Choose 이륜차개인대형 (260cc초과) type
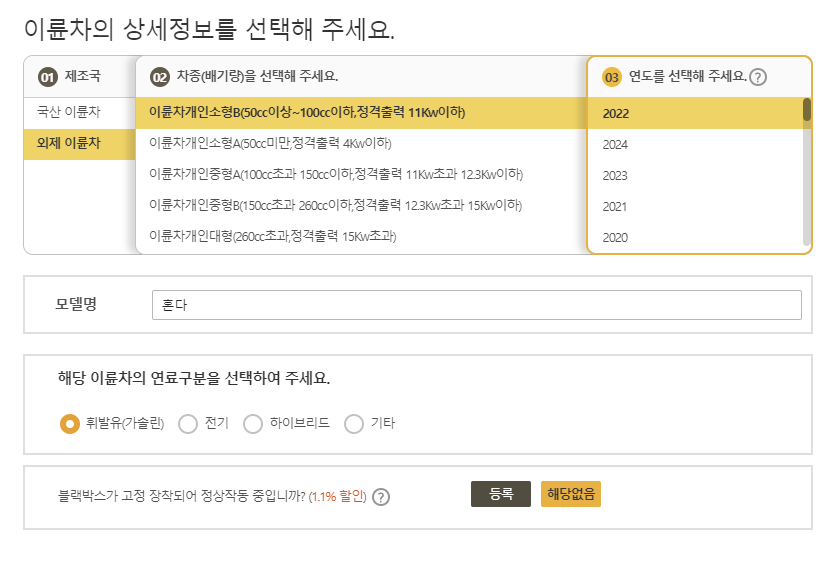The image size is (830, 583). tap(361, 236)
